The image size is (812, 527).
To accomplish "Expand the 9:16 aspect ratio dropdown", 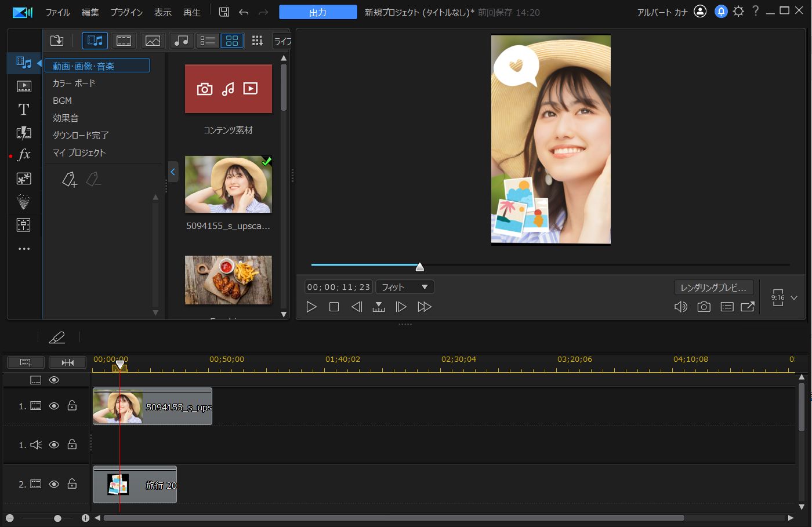I will pos(794,298).
